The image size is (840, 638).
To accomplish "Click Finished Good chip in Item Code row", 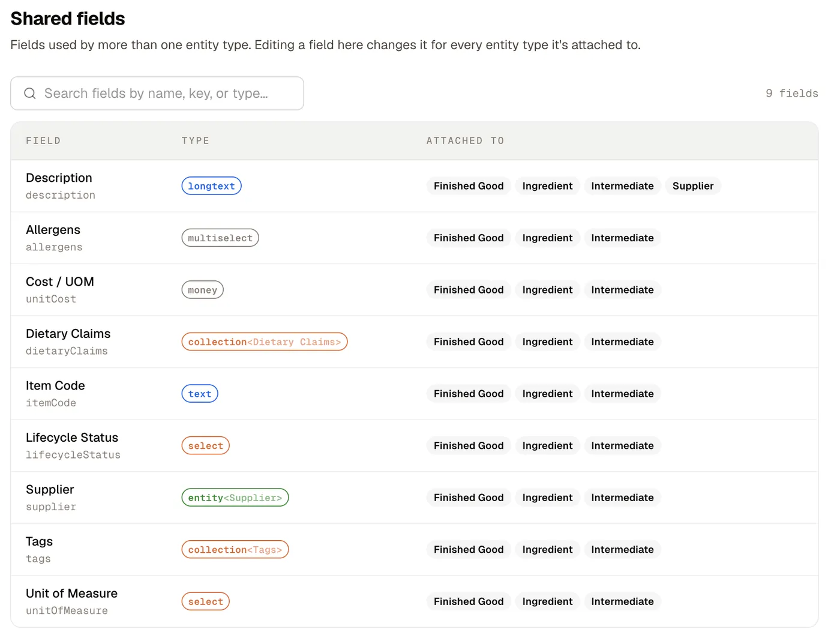I will pyautogui.click(x=469, y=394).
